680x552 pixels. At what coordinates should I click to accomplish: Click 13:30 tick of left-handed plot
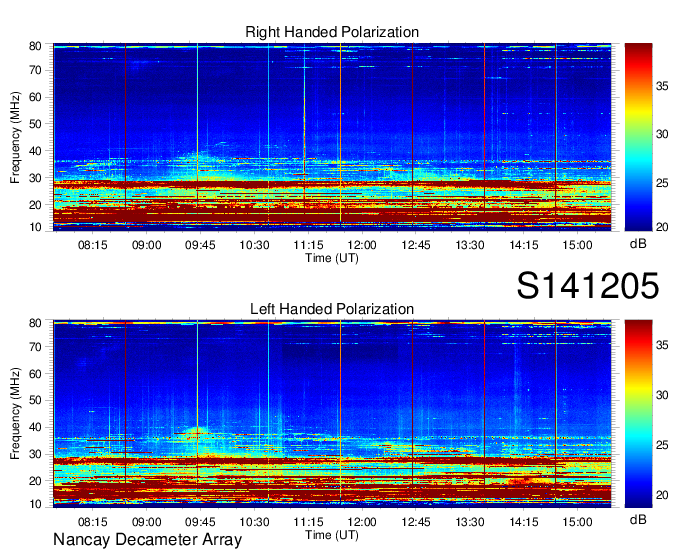tap(470, 522)
